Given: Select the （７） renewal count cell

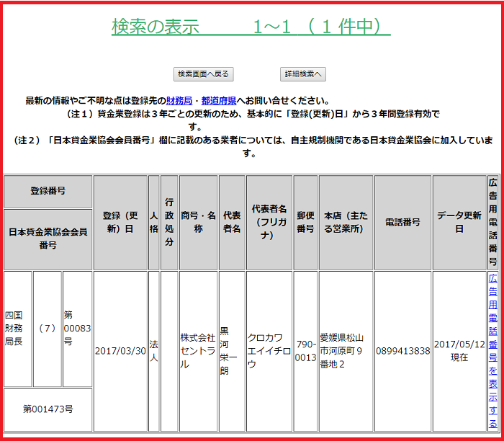Looking at the screenshot, I should click(x=48, y=329).
